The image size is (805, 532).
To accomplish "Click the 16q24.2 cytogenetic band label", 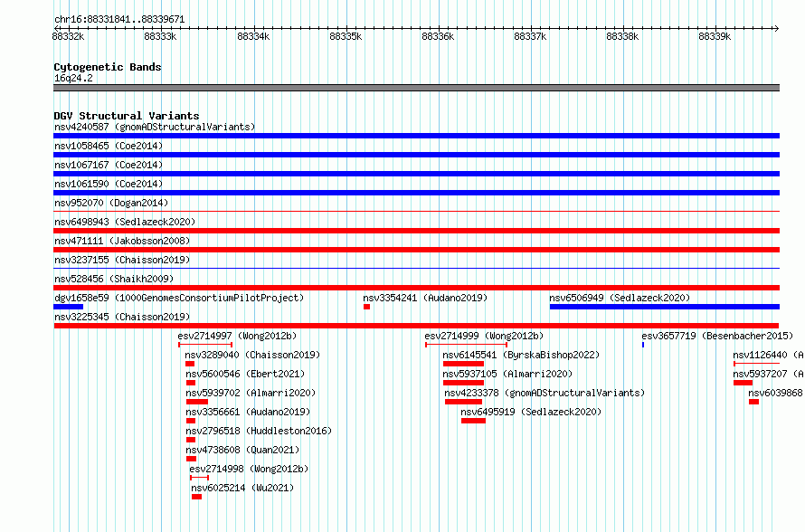I will [x=73, y=78].
